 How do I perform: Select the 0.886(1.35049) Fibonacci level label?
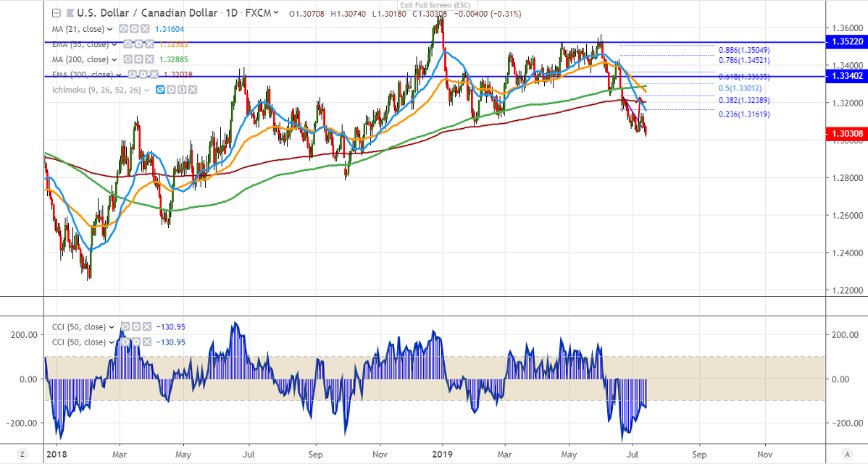pyautogui.click(x=744, y=51)
